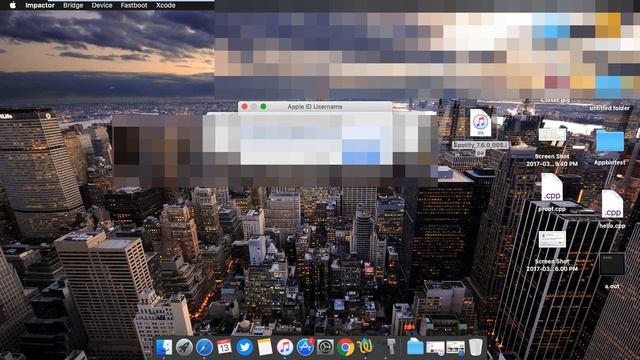Viewport: 640px width, 360px height.
Task: Click green zoom button of Apple ID Username dialog
Action: pos(263,107)
